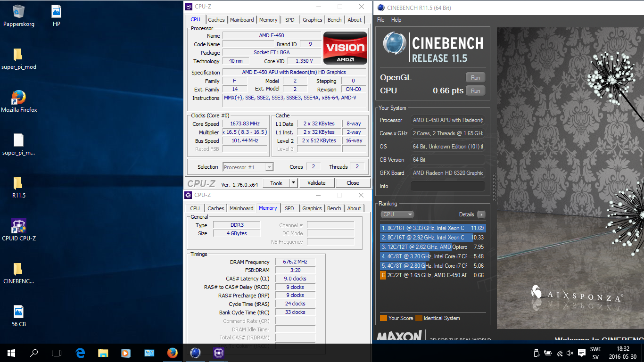The height and width of the screenshot is (362, 644).
Task: Select ranking entry 12C/12T @ 2.62 GHz
Action: 432,247
